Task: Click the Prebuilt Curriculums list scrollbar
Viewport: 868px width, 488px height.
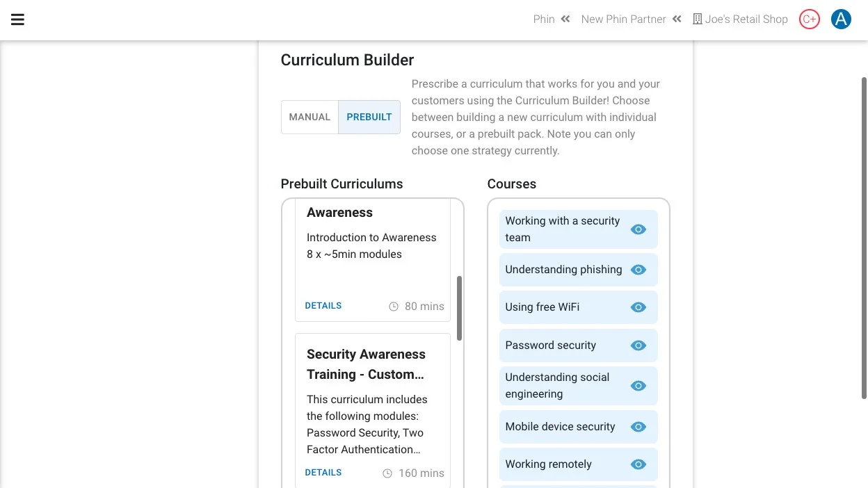Action: tap(460, 308)
